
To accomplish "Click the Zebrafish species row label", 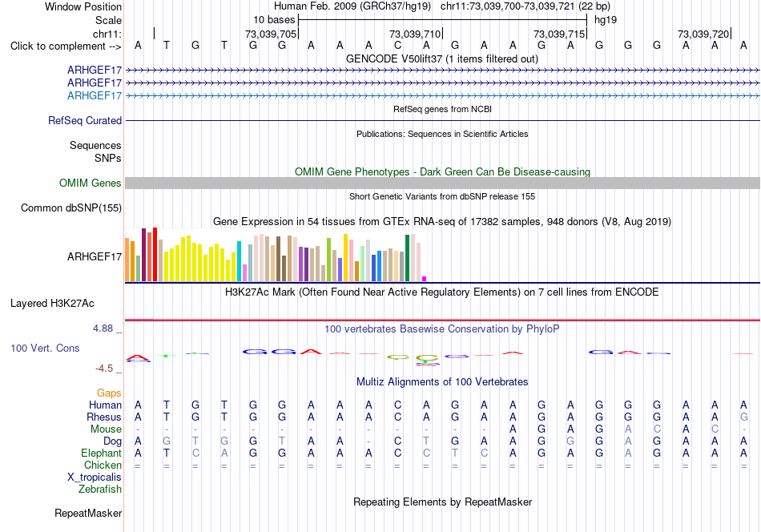I will (100, 489).
